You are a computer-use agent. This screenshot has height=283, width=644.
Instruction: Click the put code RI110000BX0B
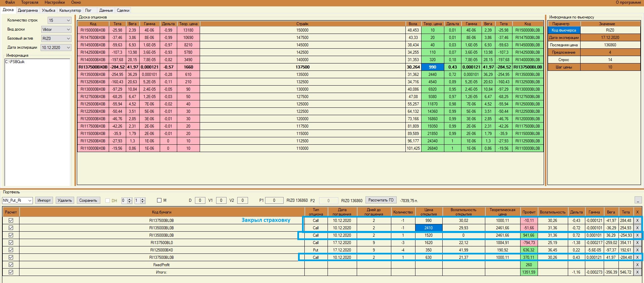coord(93,148)
